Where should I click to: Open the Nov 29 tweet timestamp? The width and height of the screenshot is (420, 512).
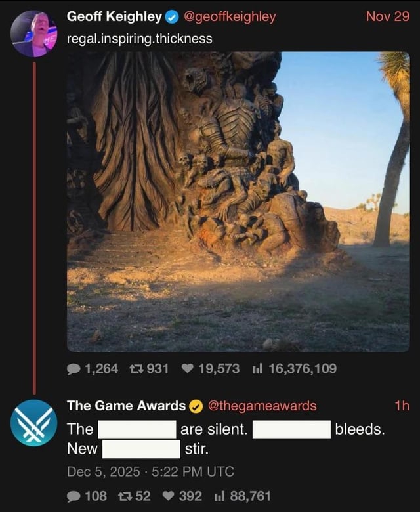[387, 16]
